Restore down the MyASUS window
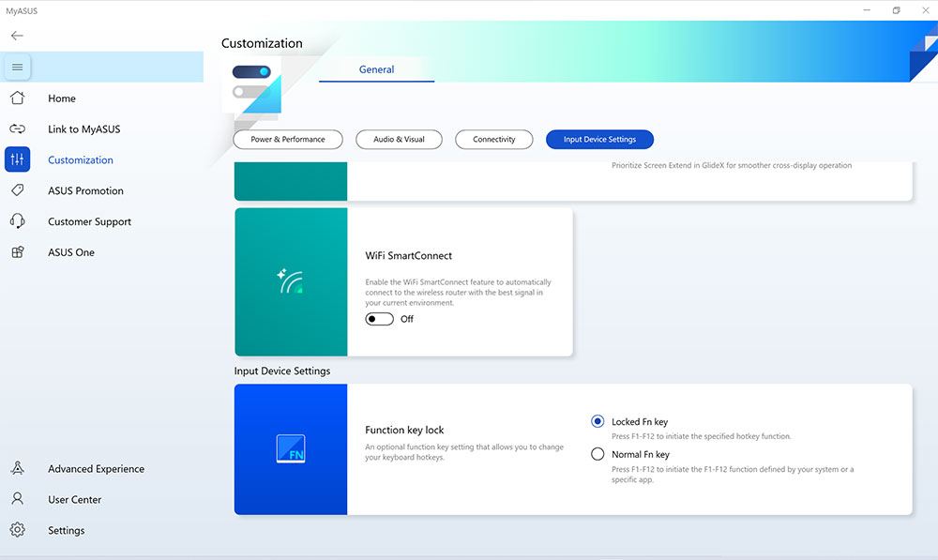This screenshot has height=560, width=938. click(896, 10)
